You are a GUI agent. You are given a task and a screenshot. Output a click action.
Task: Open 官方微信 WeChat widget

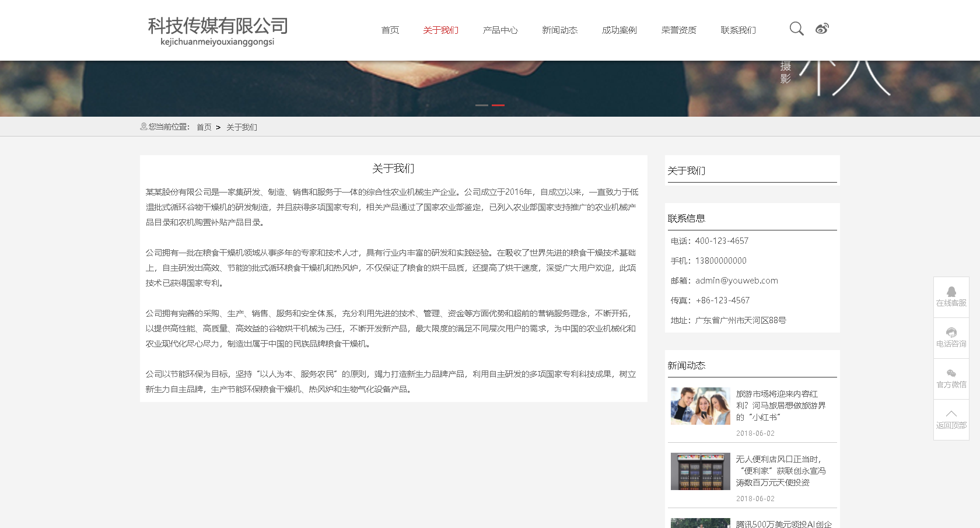[x=951, y=379]
